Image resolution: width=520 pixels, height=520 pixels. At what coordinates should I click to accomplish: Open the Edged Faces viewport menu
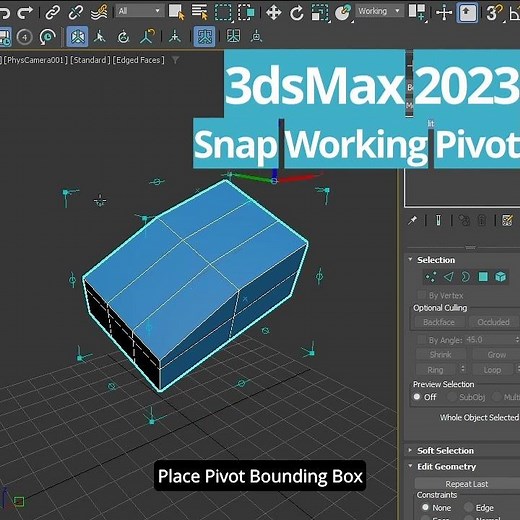139,60
